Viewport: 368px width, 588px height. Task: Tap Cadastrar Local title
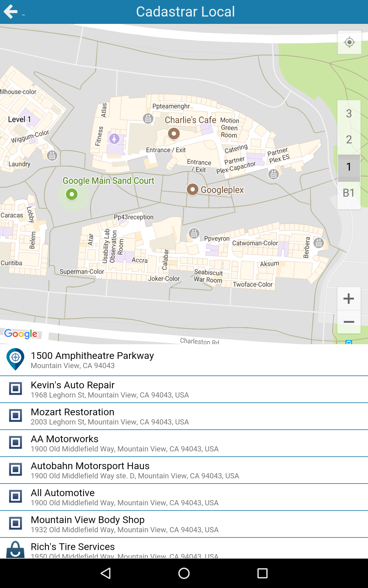coord(186,12)
